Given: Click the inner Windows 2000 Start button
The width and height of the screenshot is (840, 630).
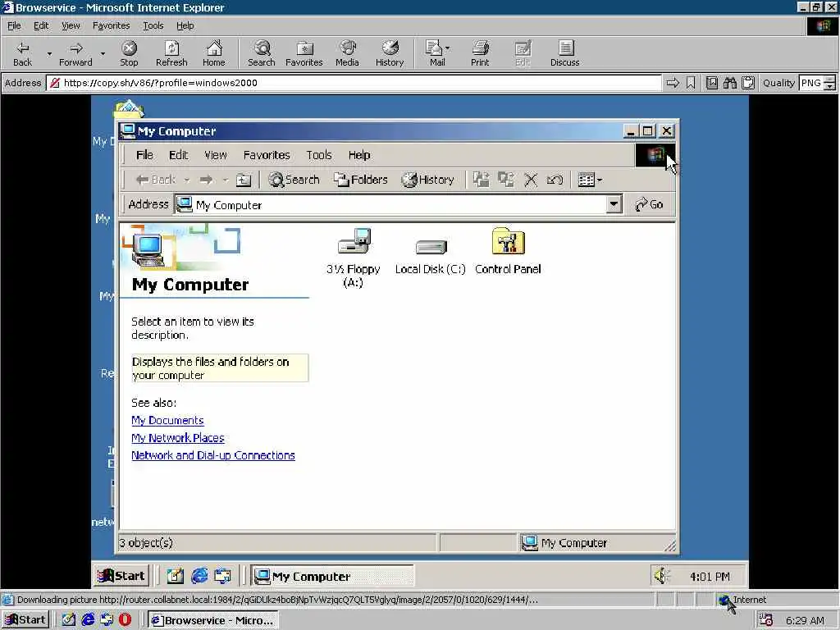Looking at the screenshot, I should click(x=121, y=576).
